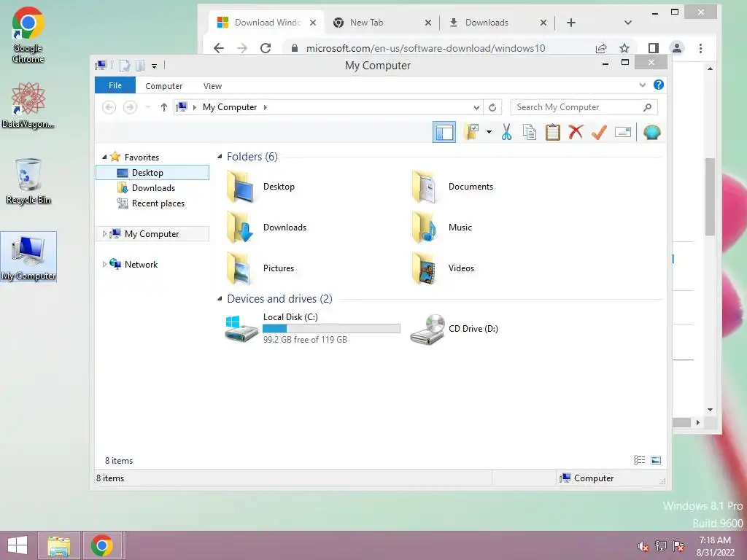Toggle the navigation pane toolbar button
The height and width of the screenshot is (560, 747).
point(444,133)
